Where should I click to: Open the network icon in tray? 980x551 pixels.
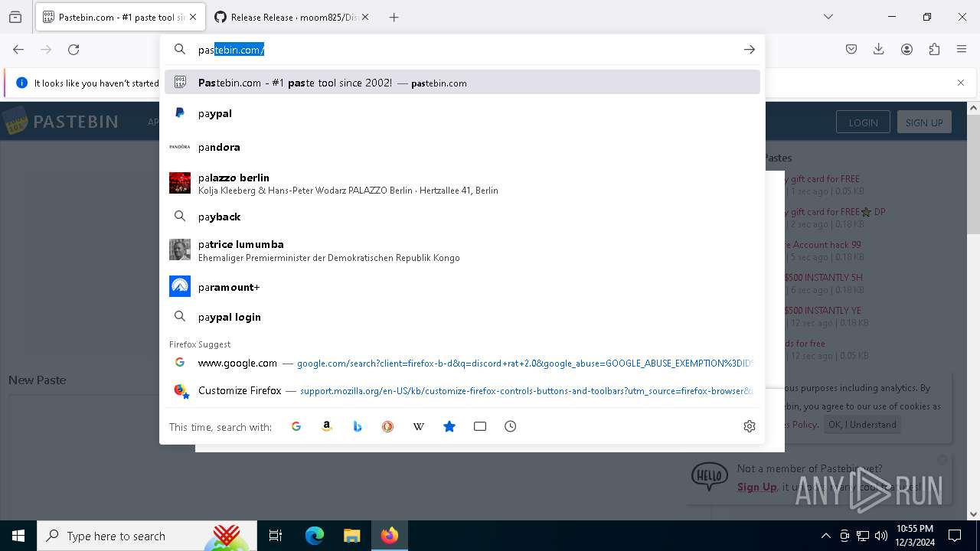pos(863,536)
